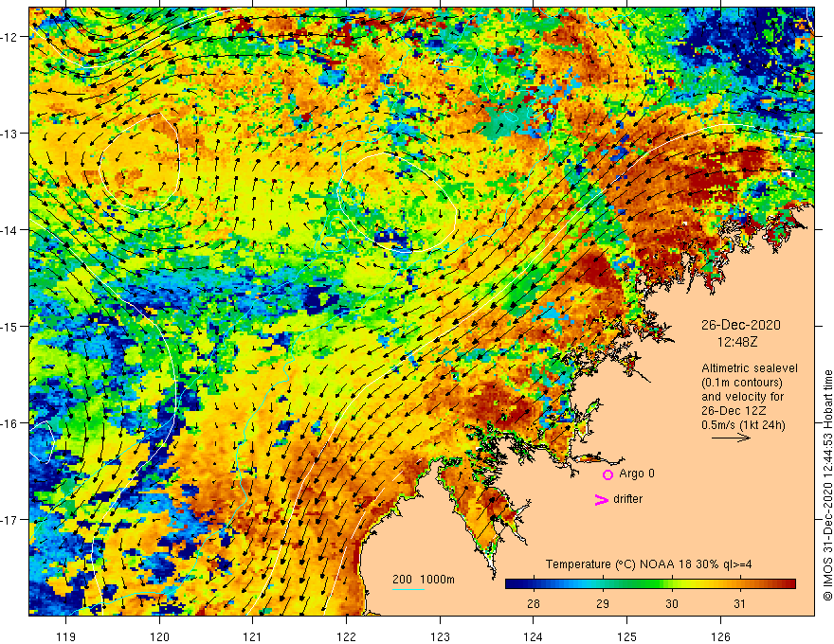Click the longitude axis label '124'
The height and width of the screenshot is (644, 834).
[x=534, y=636]
